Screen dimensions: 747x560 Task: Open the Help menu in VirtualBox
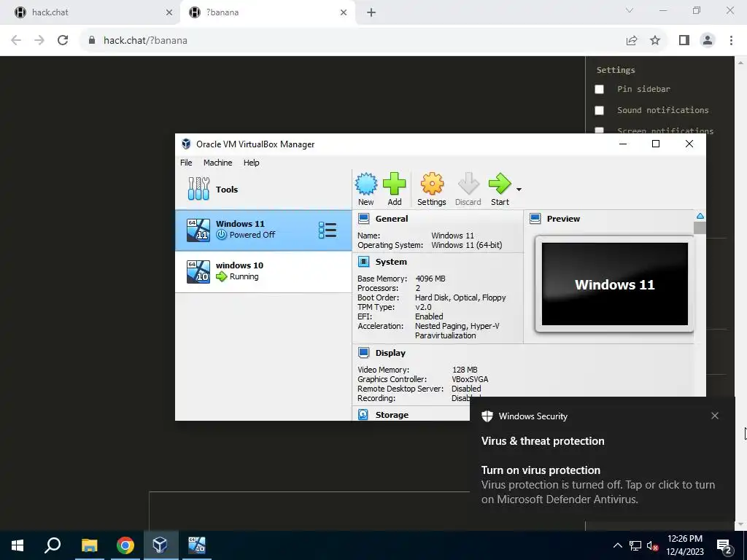[x=251, y=163]
